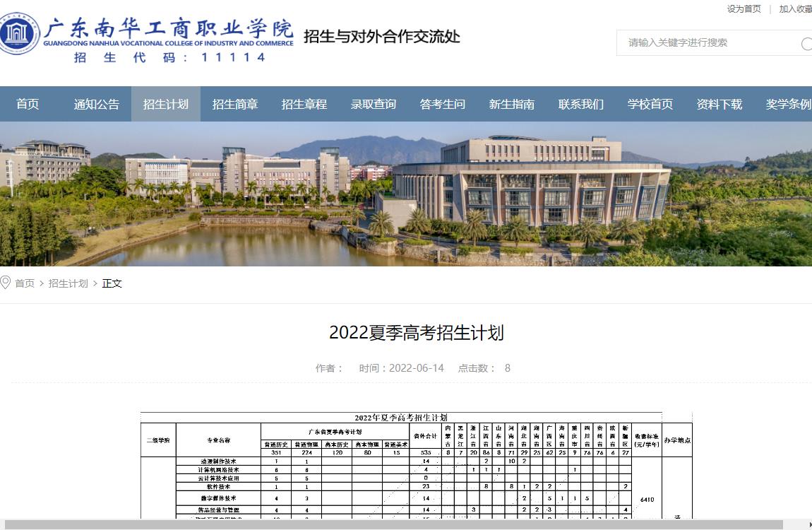The width and height of the screenshot is (812, 530).
Task: Select the 招生计划 navigation tab
Action: (166, 105)
